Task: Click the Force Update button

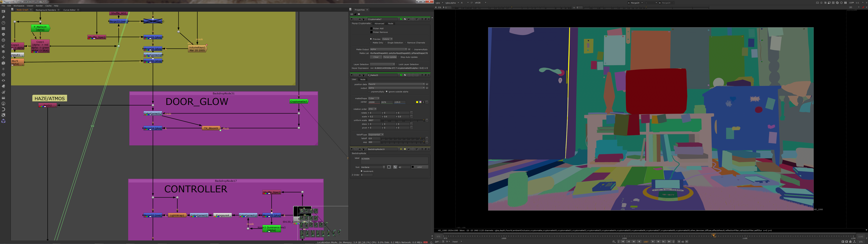Action: [390, 57]
